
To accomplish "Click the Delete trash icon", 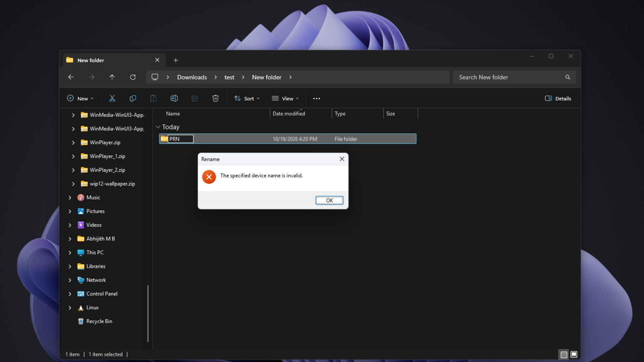I will click(x=215, y=98).
